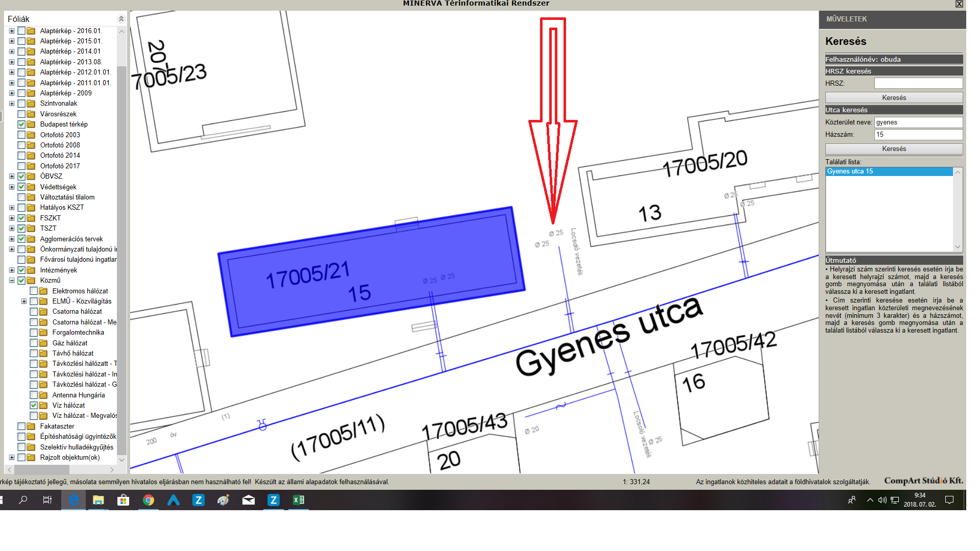Launch Google Chrome from the taskbar
This screenshot has height=551, width=980.
pyautogui.click(x=149, y=500)
